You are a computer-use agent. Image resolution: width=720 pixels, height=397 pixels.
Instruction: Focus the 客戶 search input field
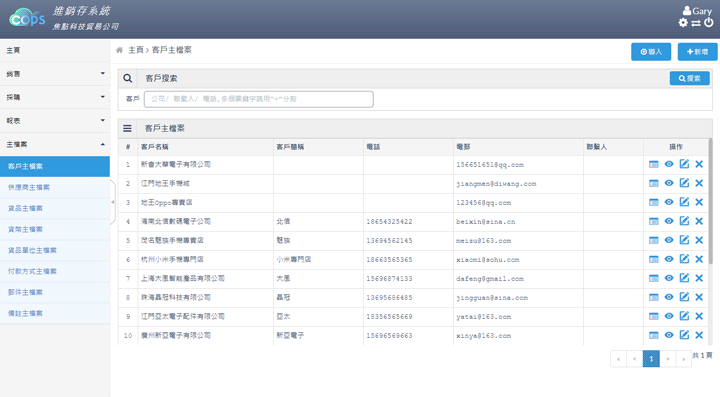pyautogui.click(x=259, y=99)
